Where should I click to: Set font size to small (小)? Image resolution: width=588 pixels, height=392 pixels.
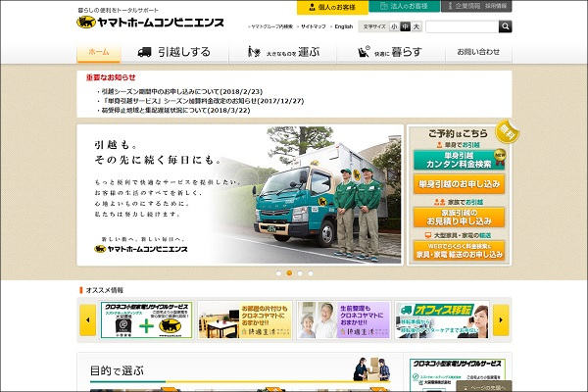point(394,26)
